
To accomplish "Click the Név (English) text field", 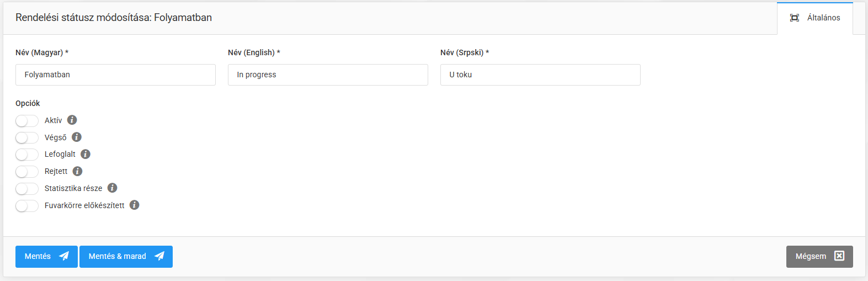I will point(328,75).
